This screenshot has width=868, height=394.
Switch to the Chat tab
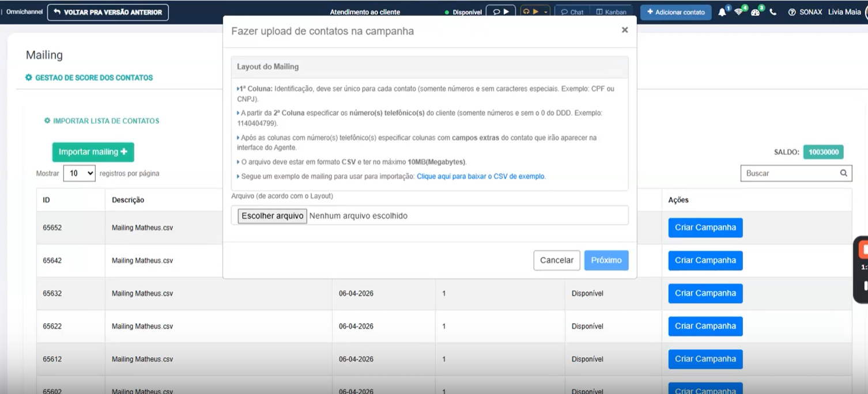(572, 12)
